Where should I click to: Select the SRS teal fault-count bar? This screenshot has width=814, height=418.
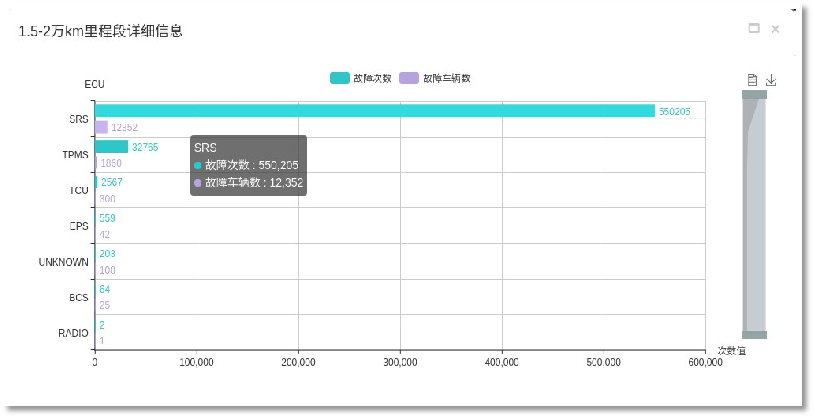tap(374, 111)
